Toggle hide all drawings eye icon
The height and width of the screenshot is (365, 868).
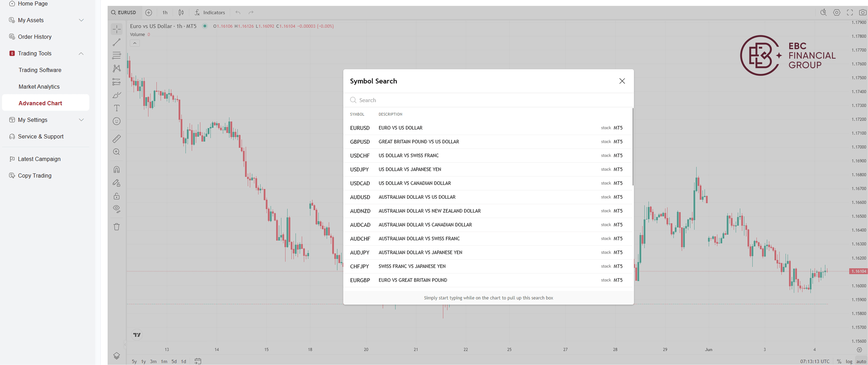(117, 209)
